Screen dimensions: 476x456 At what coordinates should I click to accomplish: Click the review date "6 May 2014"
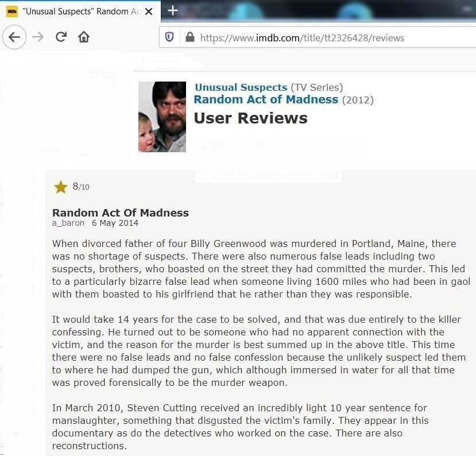click(115, 223)
